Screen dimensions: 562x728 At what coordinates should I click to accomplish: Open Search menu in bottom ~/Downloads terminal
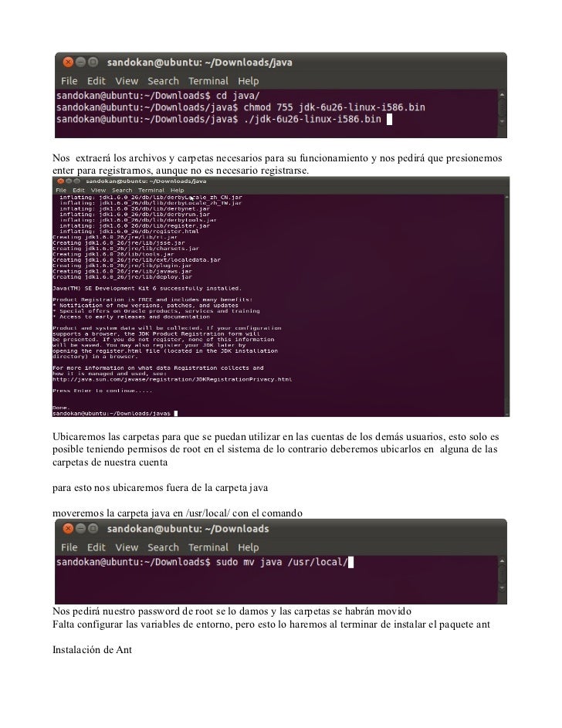(x=163, y=547)
